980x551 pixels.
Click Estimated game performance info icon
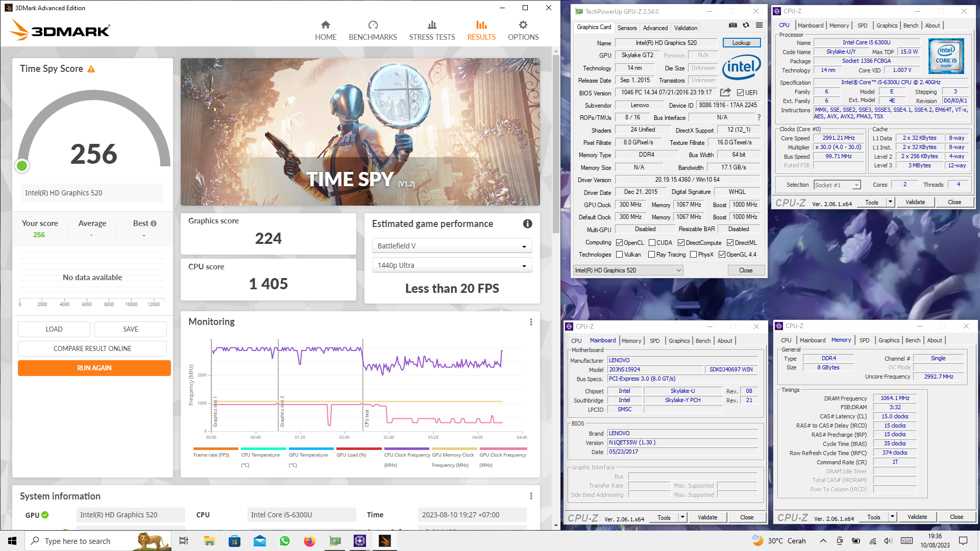528,224
